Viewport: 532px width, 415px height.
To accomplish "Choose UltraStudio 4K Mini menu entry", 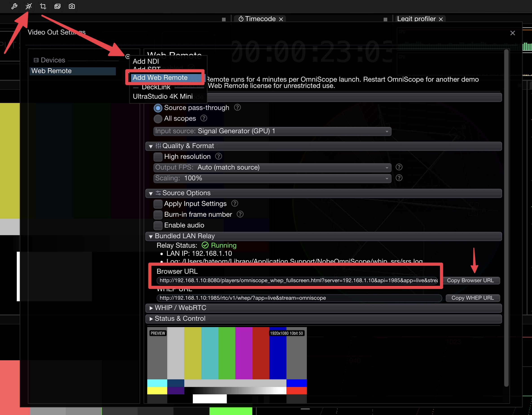I will 163,96.
